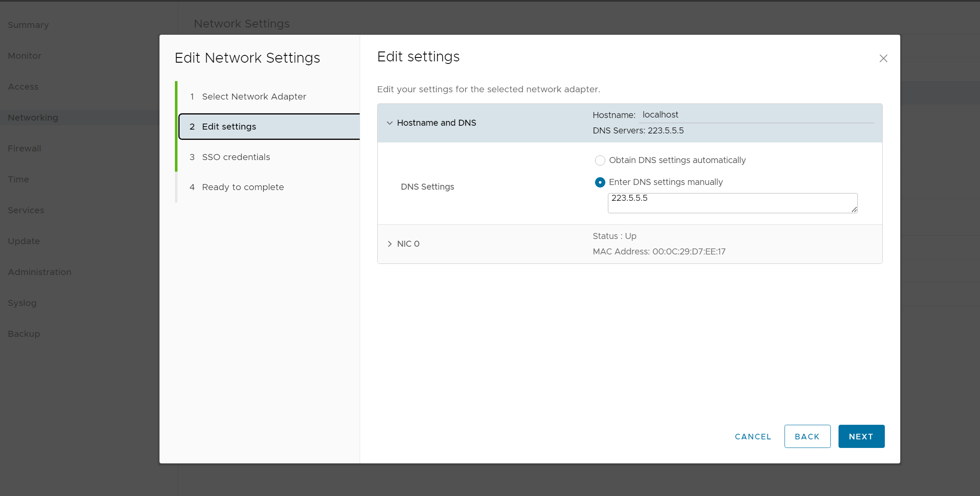Click the Services sidebar icon
980x496 pixels.
coord(26,210)
